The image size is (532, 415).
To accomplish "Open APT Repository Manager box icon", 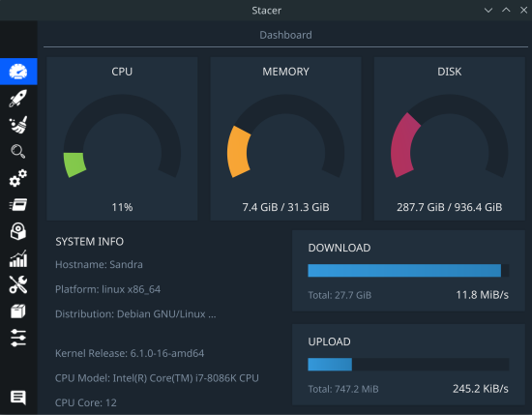I will pos(18,311).
